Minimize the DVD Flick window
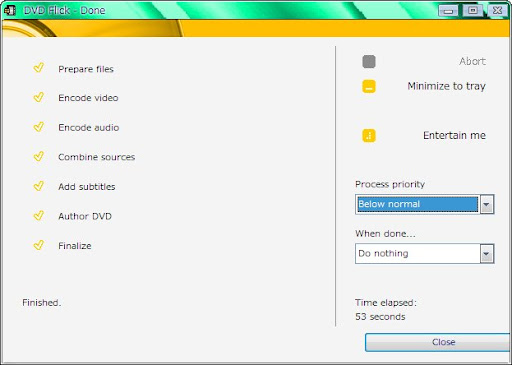The height and width of the screenshot is (365, 512). point(448,11)
